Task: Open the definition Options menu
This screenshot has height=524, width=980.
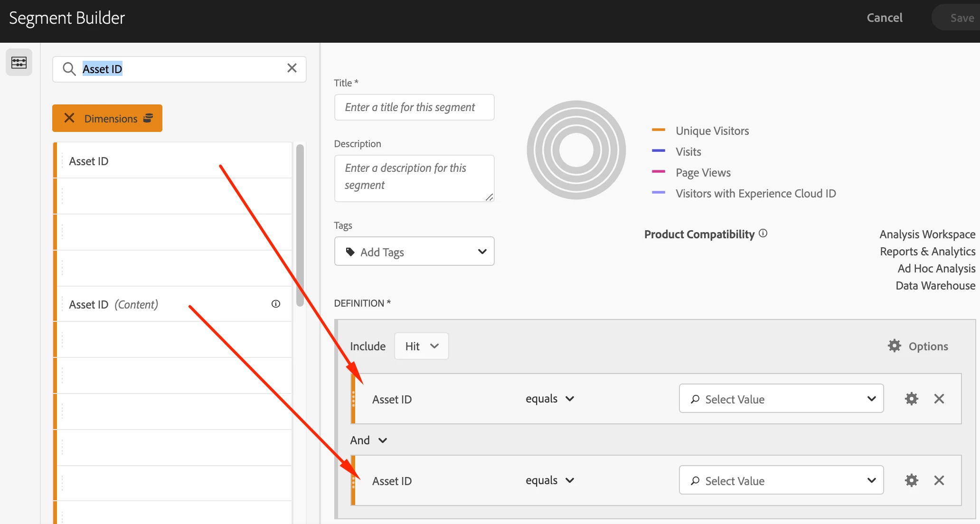Action: pos(918,346)
